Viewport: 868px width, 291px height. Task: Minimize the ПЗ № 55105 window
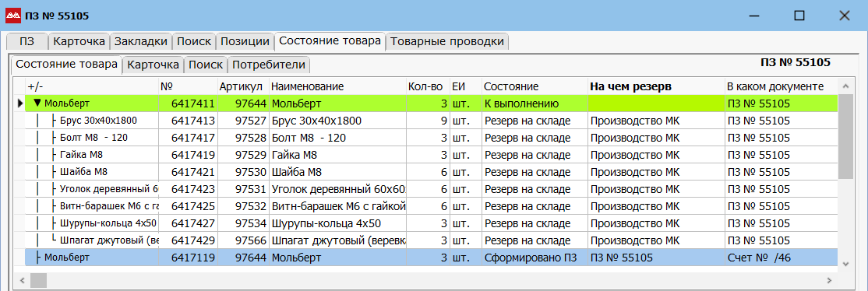[754, 16]
